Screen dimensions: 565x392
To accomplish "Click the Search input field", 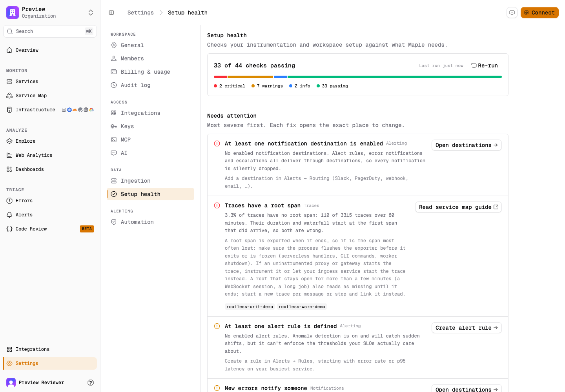I will (50, 31).
